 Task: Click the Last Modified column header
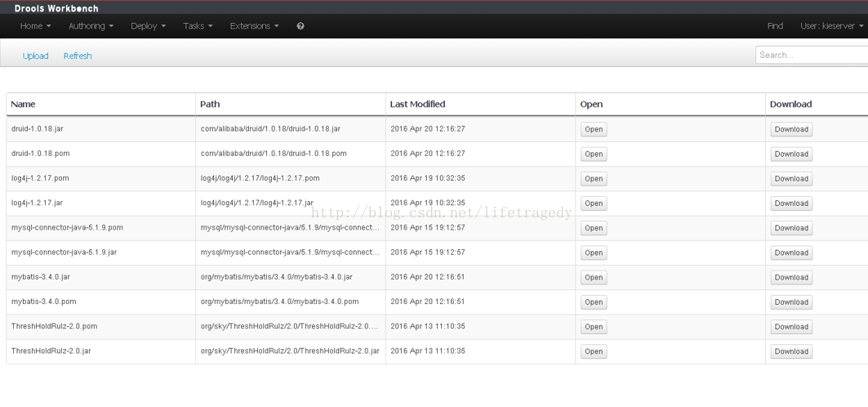[x=417, y=104]
